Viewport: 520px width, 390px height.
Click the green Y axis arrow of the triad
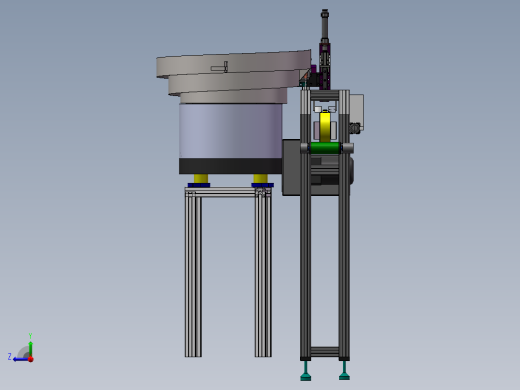(30, 348)
